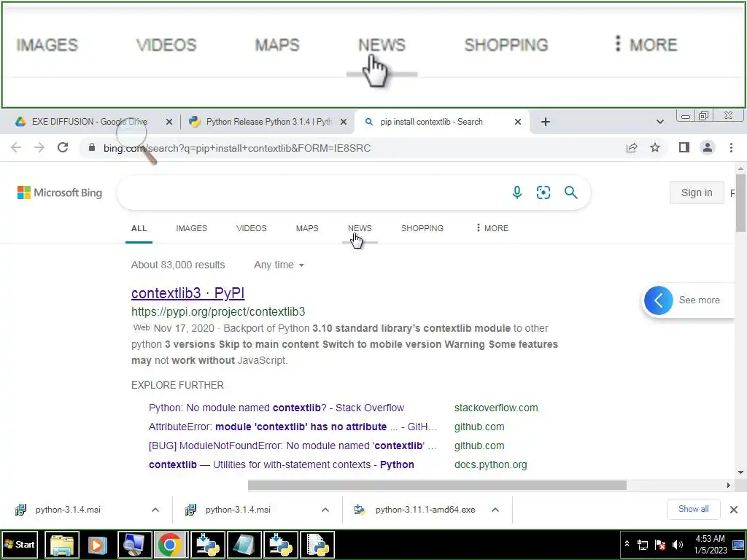Image resolution: width=747 pixels, height=560 pixels.
Task: Open the pypi.org/project/contextlib3 URL link
Action: 218,311
